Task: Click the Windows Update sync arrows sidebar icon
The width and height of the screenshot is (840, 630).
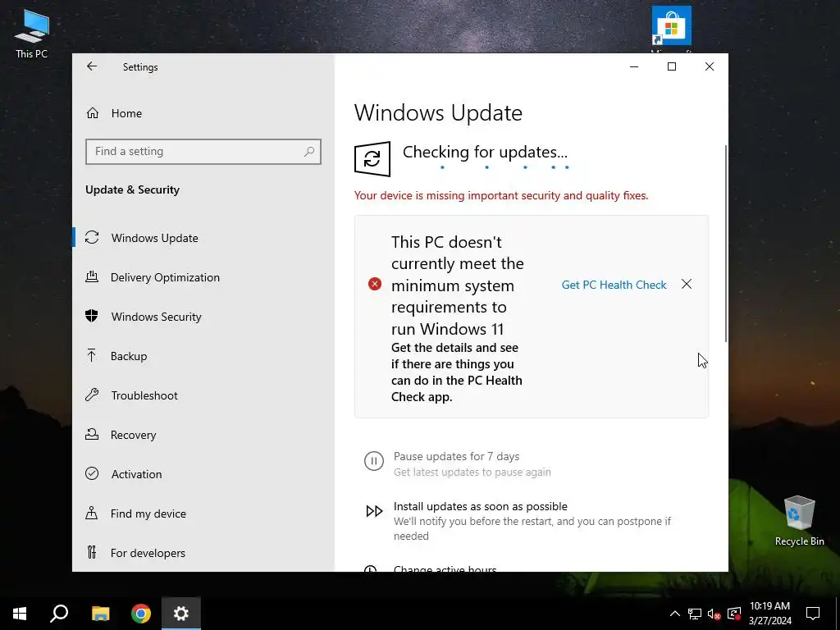Action: 92,237
